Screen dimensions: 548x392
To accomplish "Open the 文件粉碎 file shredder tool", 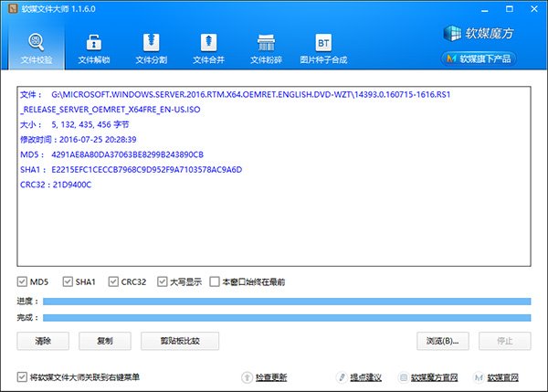I will (x=266, y=48).
